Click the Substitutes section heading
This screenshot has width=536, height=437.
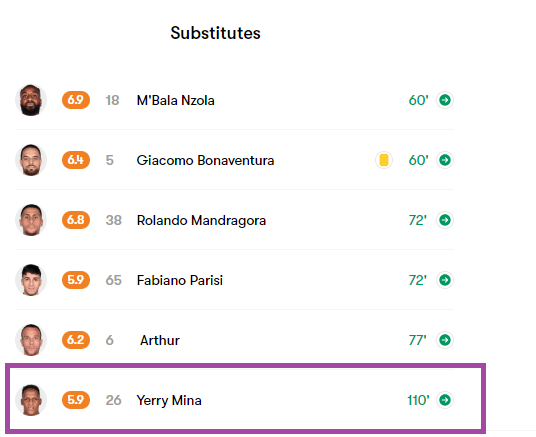[215, 33]
